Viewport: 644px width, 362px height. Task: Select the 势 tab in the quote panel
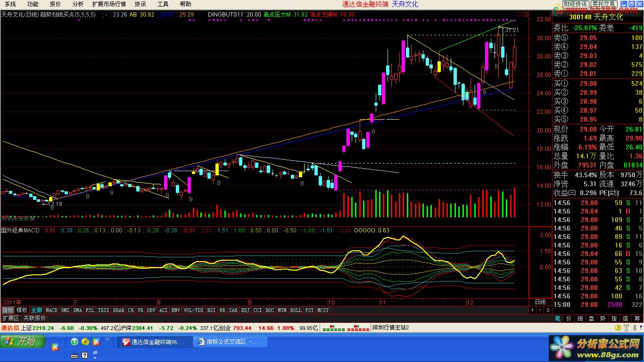(x=603, y=319)
